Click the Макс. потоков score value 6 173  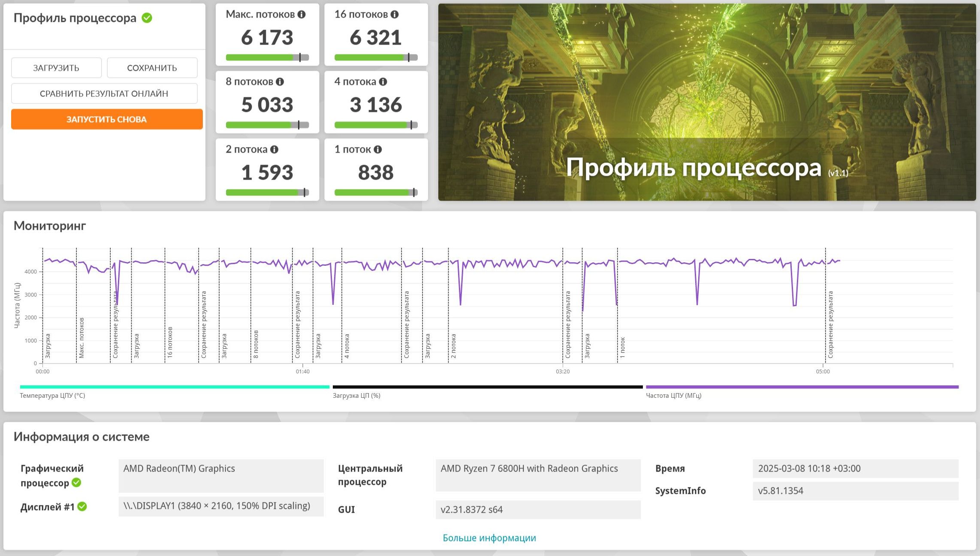point(267,37)
